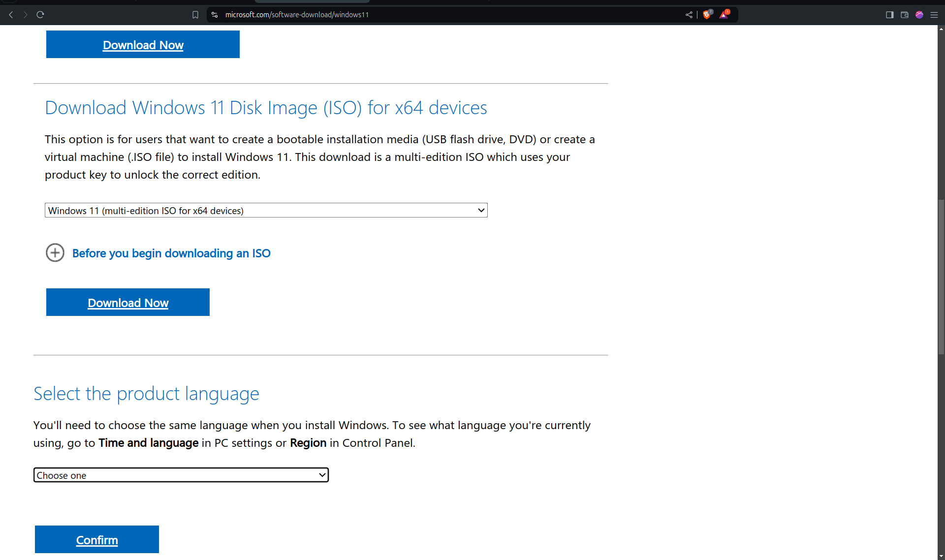Expand the plus circle icon for ISO info
Screen dimensions: 945x560
[55, 252]
